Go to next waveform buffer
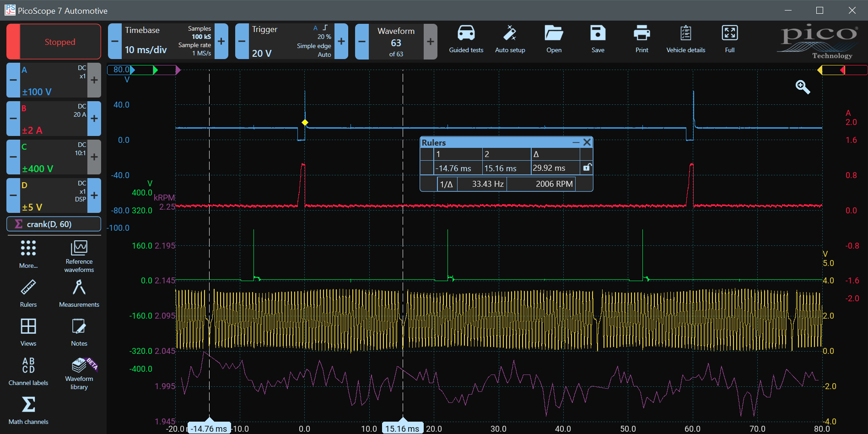 coord(431,42)
